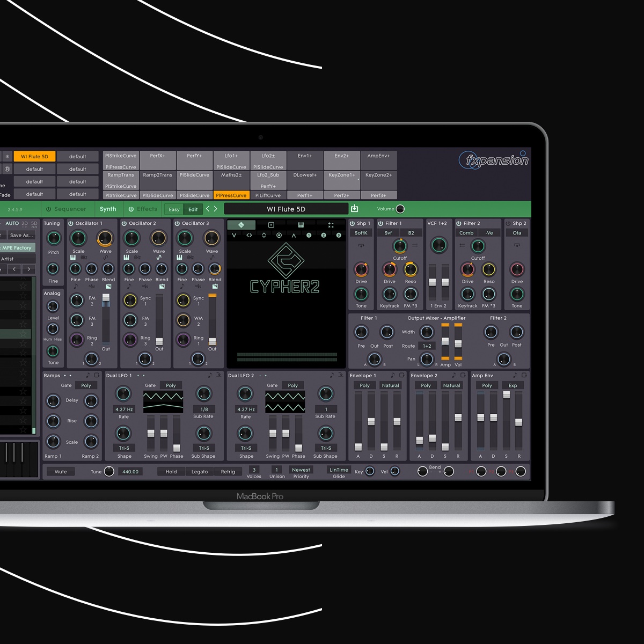Select oscillator 2 circle in display

point(324,235)
